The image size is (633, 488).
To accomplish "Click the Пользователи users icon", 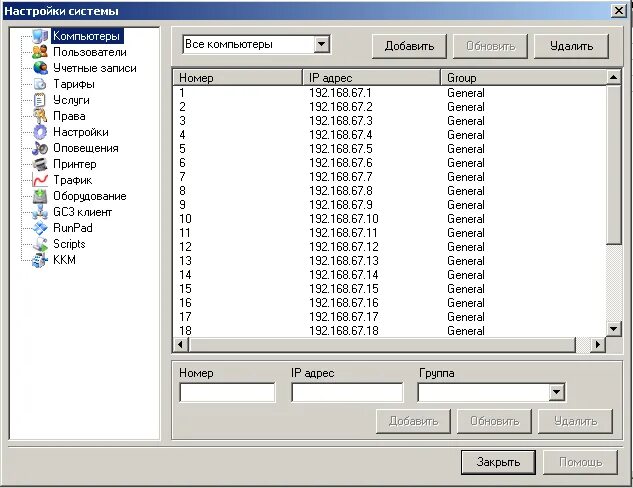I will point(40,52).
